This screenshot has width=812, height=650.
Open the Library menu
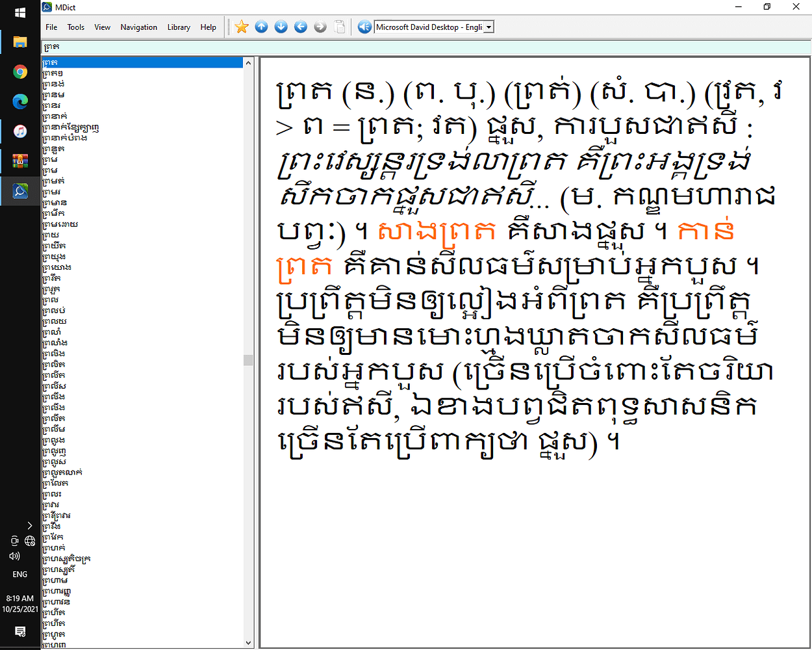click(x=179, y=27)
